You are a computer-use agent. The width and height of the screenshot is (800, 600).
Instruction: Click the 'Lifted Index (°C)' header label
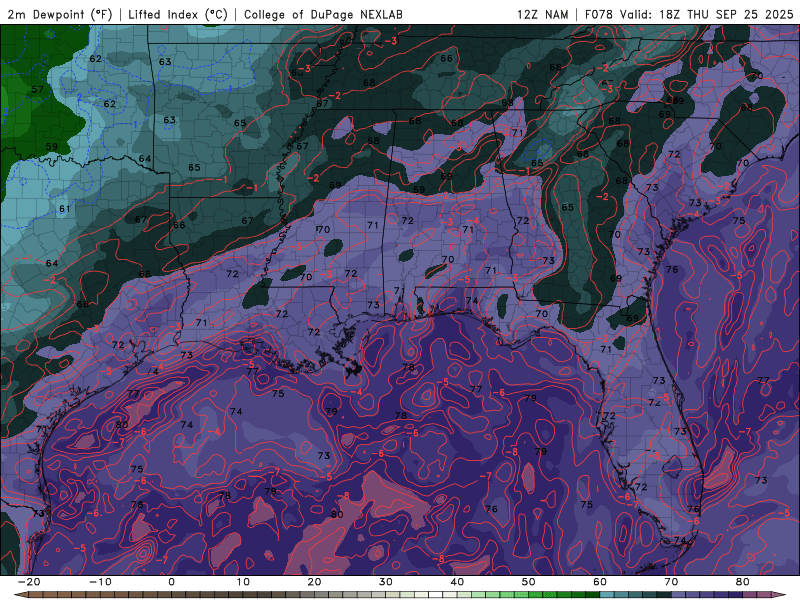click(x=178, y=14)
